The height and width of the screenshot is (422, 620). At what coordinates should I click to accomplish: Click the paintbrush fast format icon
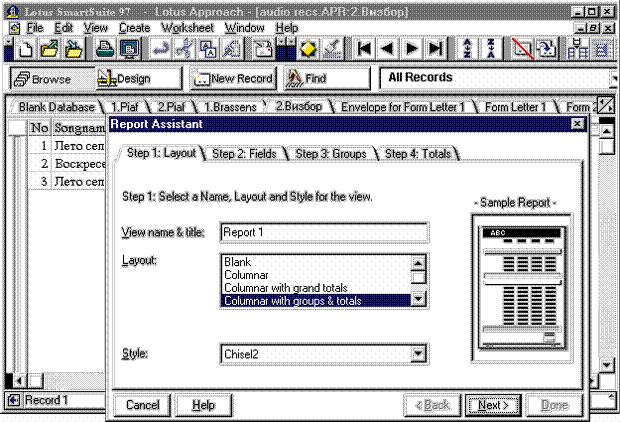click(x=333, y=49)
